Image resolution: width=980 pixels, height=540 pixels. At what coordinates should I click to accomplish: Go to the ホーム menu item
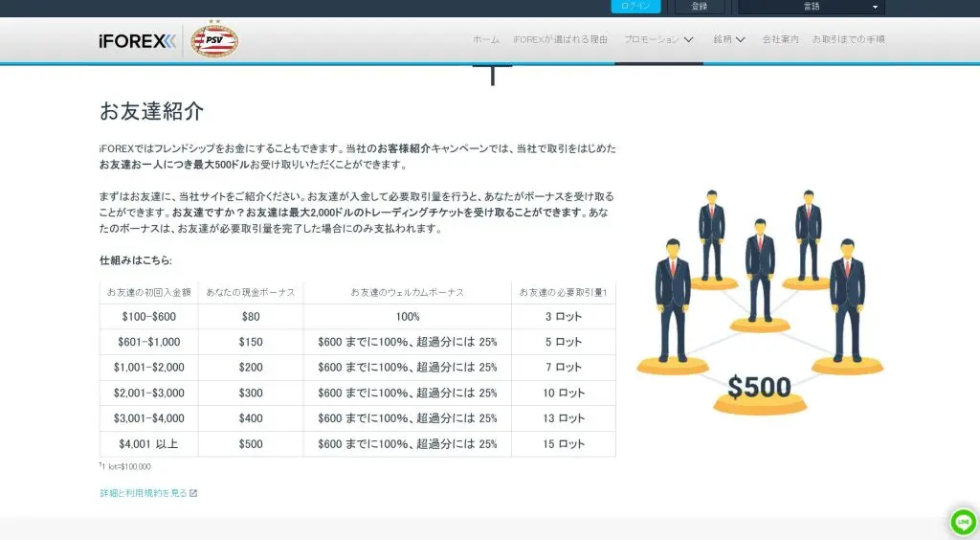(486, 40)
